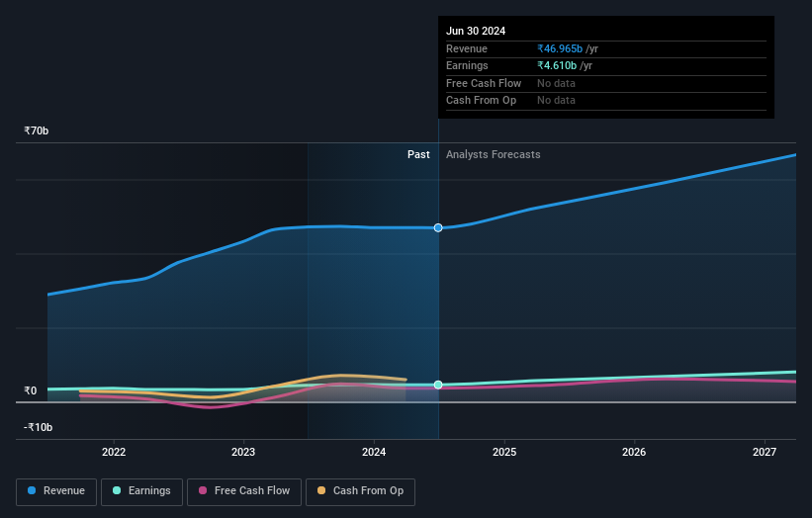Click the Free Cash Flow row label in tooltip
This screenshot has height=518, width=812.
(x=484, y=83)
